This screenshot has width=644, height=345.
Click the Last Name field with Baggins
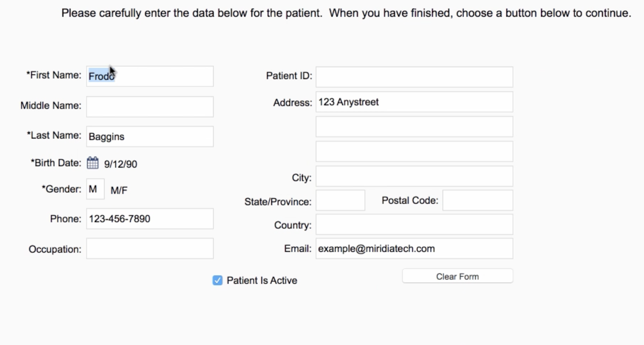tap(150, 137)
